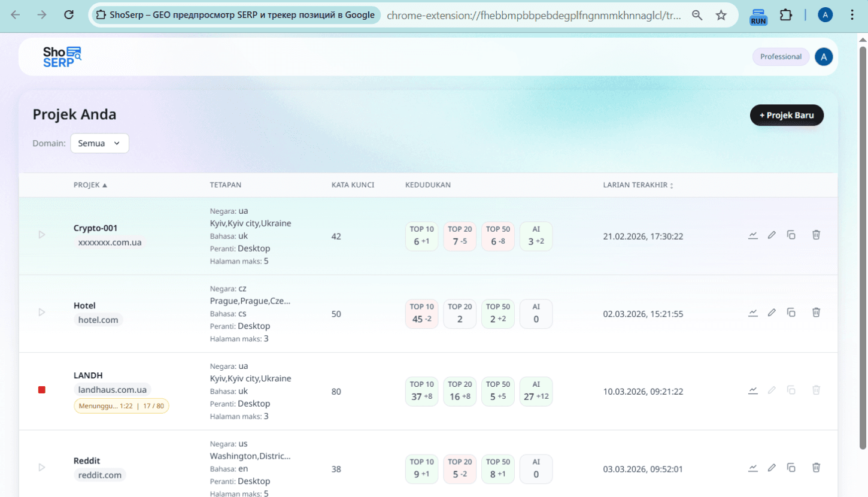Open Chrome extensions puzzle menu
Image resolution: width=868 pixels, height=497 pixels.
[786, 15]
